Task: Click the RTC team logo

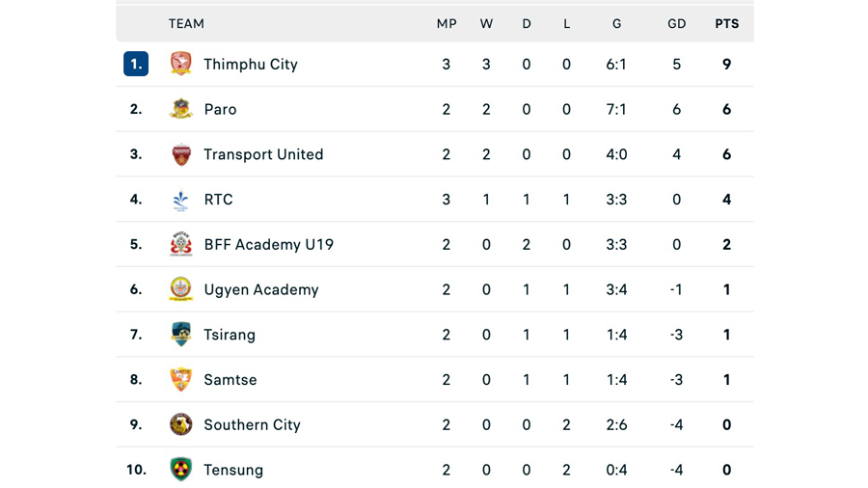Action: coord(181,200)
